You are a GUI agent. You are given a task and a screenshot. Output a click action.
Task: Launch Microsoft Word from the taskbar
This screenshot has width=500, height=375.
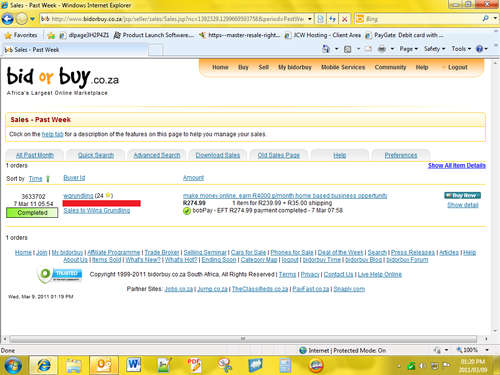point(134,365)
